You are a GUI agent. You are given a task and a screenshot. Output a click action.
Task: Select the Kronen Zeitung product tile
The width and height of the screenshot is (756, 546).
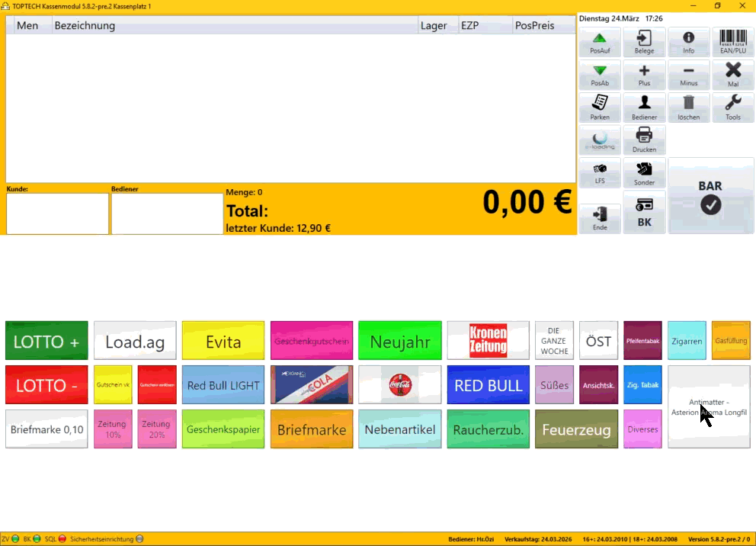488,341
